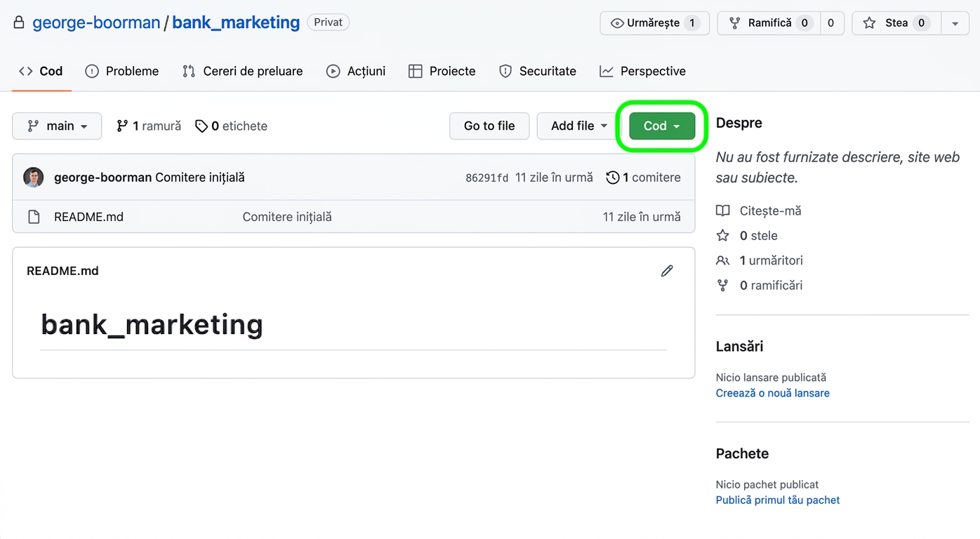
Task: Edit README with the pencil icon
Action: 667,271
